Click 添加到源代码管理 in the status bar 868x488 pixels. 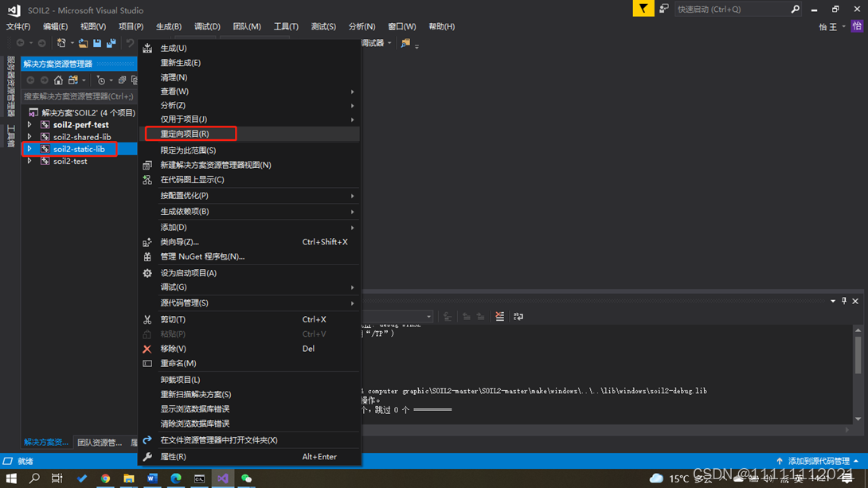[x=817, y=461]
